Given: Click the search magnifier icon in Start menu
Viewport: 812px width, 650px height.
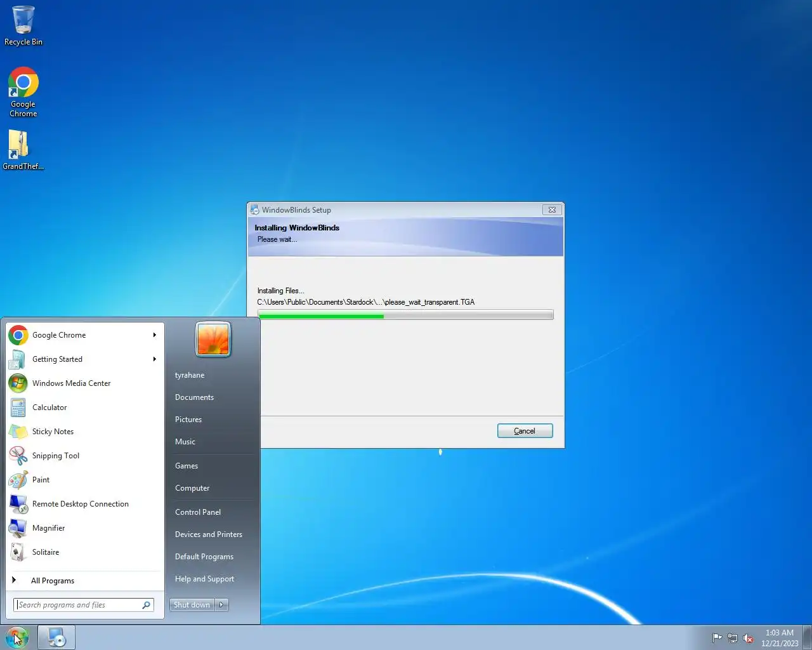Looking at the screenshot, I should (146, 605).
